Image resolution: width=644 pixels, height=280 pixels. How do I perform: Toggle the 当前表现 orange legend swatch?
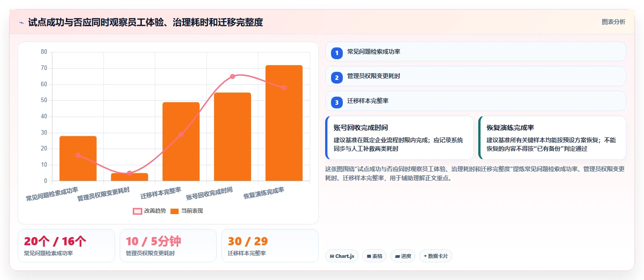[x=175, y=211]
